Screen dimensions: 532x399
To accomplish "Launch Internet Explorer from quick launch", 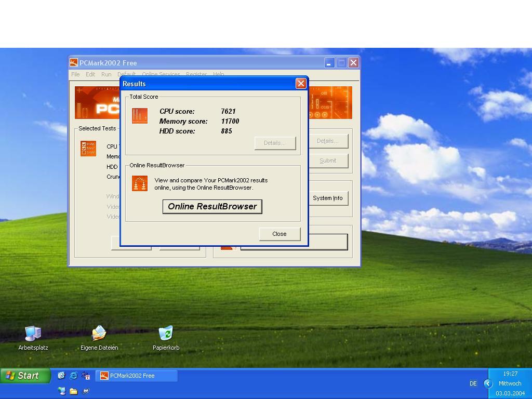I will point(73,376).
